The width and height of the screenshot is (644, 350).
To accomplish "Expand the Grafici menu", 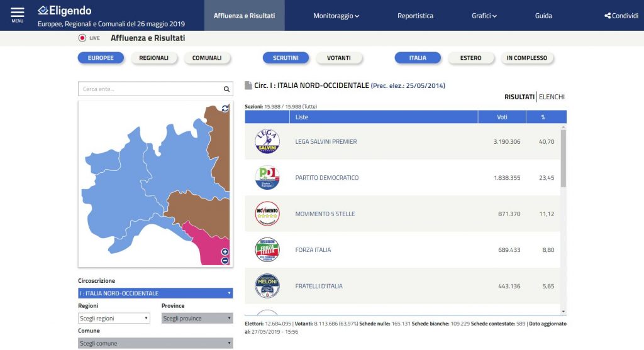I will click(484, 16).
